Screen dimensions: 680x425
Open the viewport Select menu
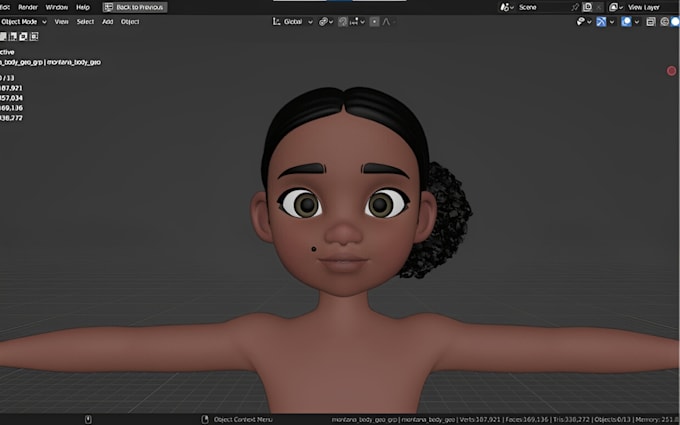(85, 22)
